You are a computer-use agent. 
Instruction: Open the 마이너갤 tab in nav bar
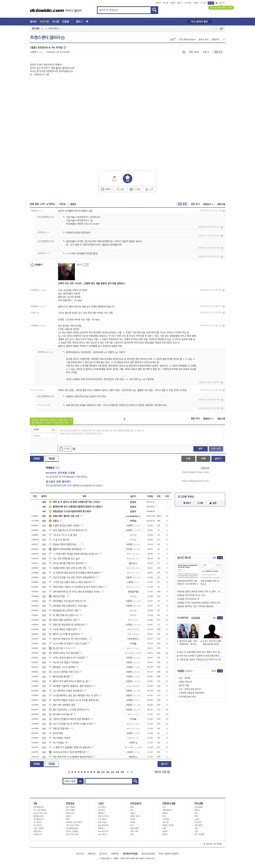click(44, 22)
